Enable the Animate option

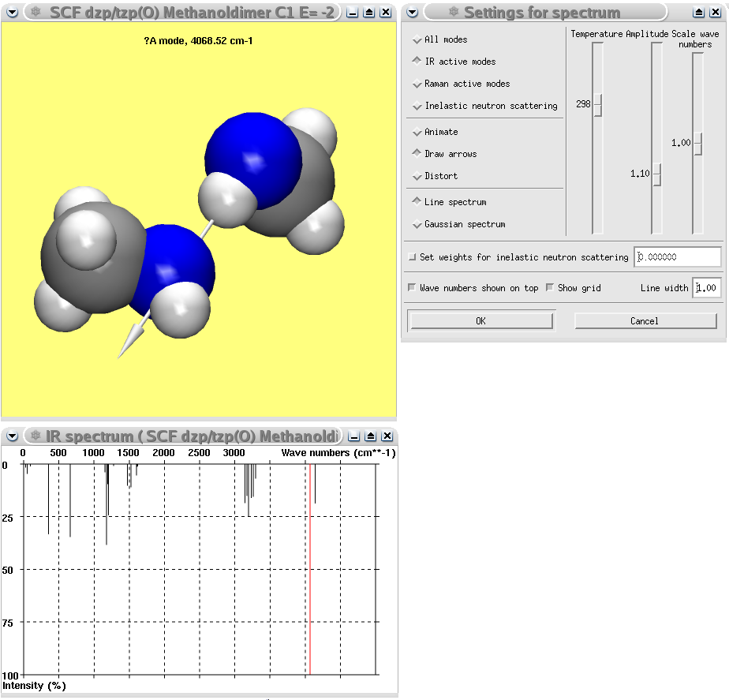click(417, 132)
